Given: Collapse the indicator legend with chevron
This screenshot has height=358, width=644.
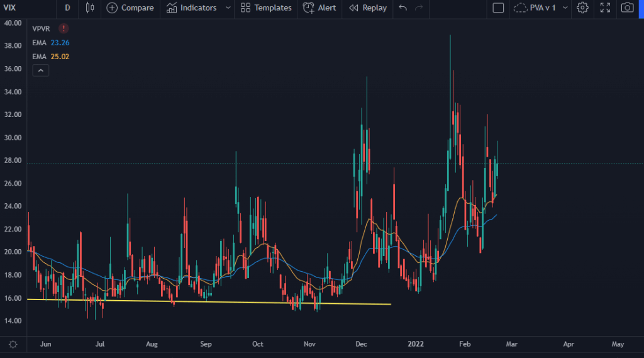Looking at the screenshot, I should click(x=41, y=70).
